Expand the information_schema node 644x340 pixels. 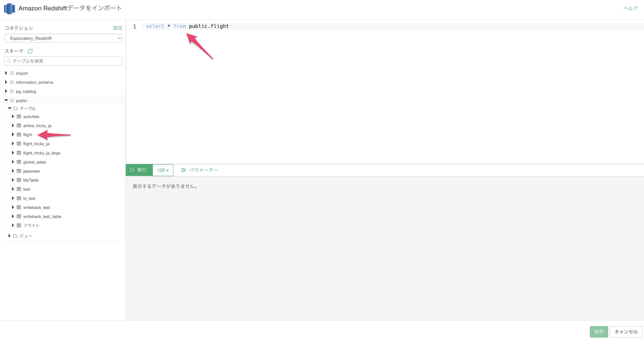pyautogui.click(x=6, y=82)
